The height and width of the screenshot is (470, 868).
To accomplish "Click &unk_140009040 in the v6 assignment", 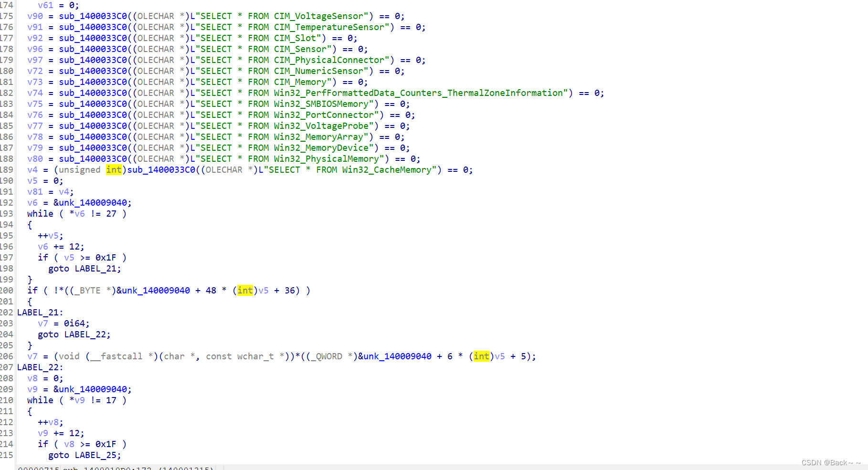I will coord(90,203).
